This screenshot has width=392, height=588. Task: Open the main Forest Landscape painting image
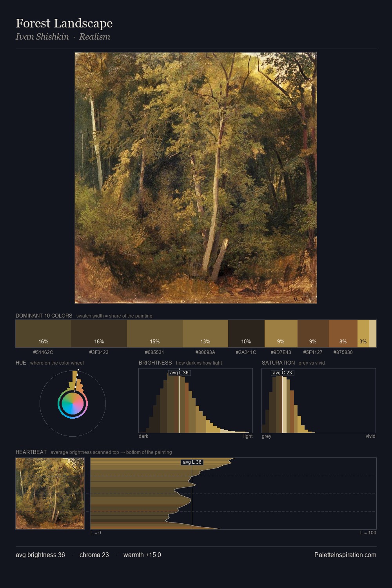[x=196, y=178]
